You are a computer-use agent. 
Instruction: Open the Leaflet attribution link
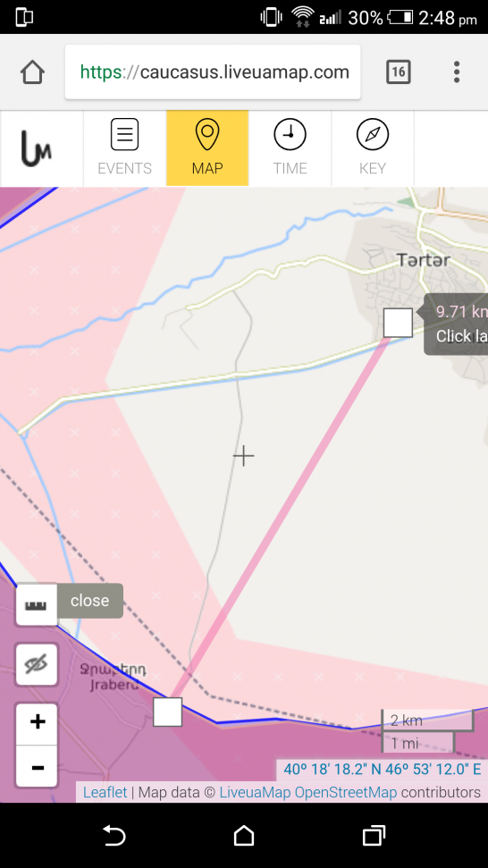105,792
